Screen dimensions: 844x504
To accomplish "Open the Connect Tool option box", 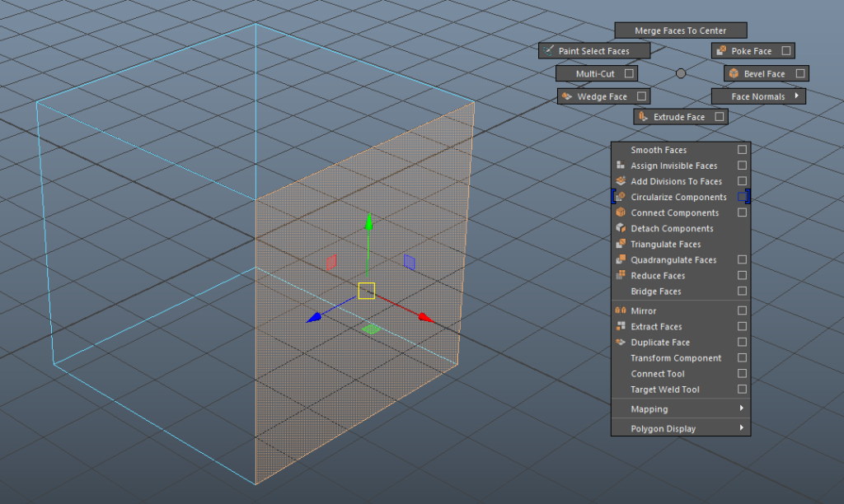I will pos(742,373).
